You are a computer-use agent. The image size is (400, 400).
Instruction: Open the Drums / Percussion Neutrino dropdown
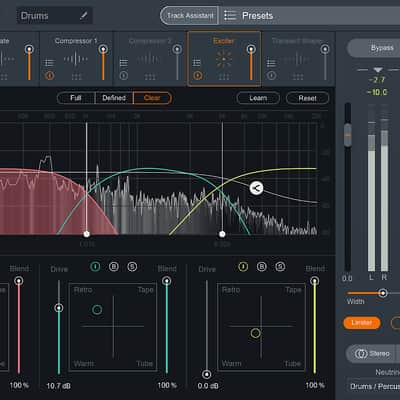[373, 386]
